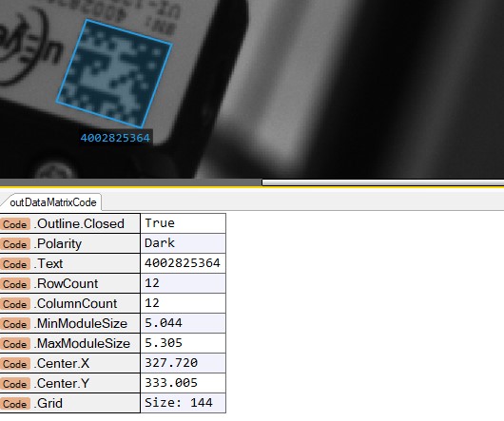Select the True value cell
The height and width of the screenshot is (421, 504).
point(184,223)
